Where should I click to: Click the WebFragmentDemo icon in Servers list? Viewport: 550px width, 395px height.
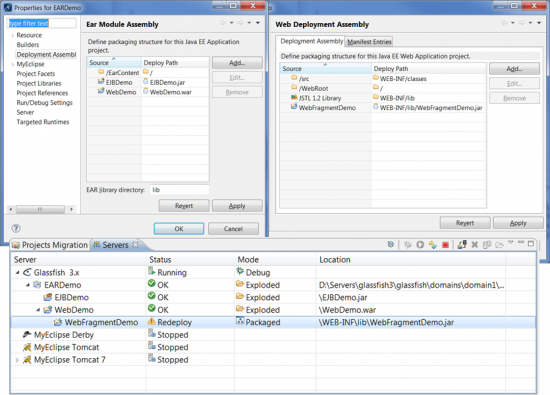point(58,322)
